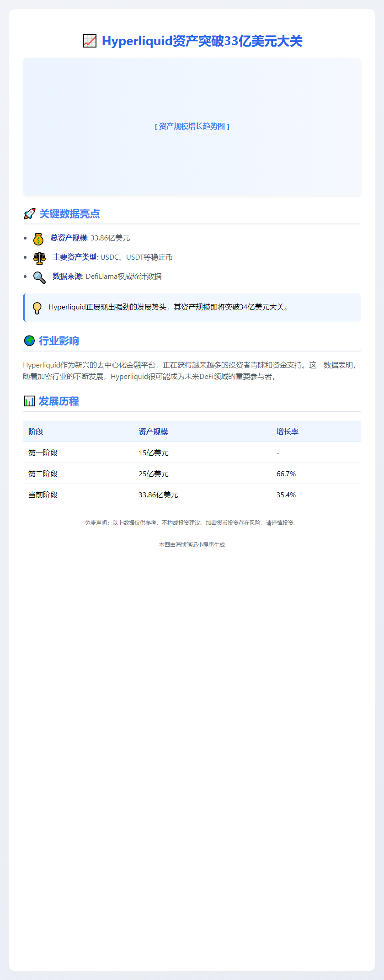Select the title Hyperliquid资产突破33亿美元大关
The width and height of the screenshot is (384, 980).
[x=202, y=41]
